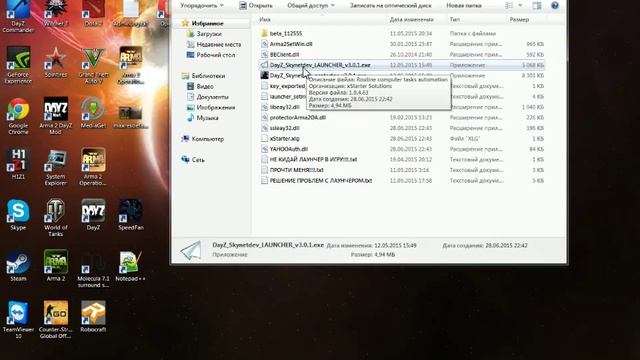This screenshot has width=640, height=360.
Task: Create a folder with Новая папка
Action: (x=464, y=5)
